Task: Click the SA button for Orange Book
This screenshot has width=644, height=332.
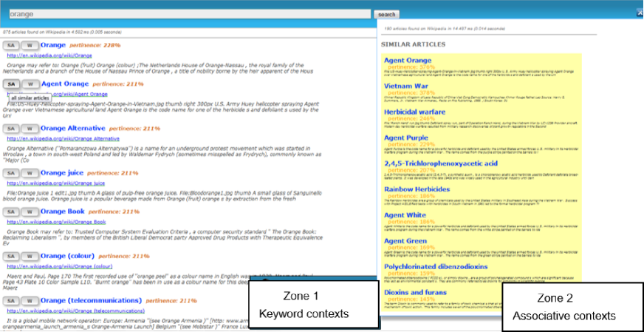Action: pos(11,212)
